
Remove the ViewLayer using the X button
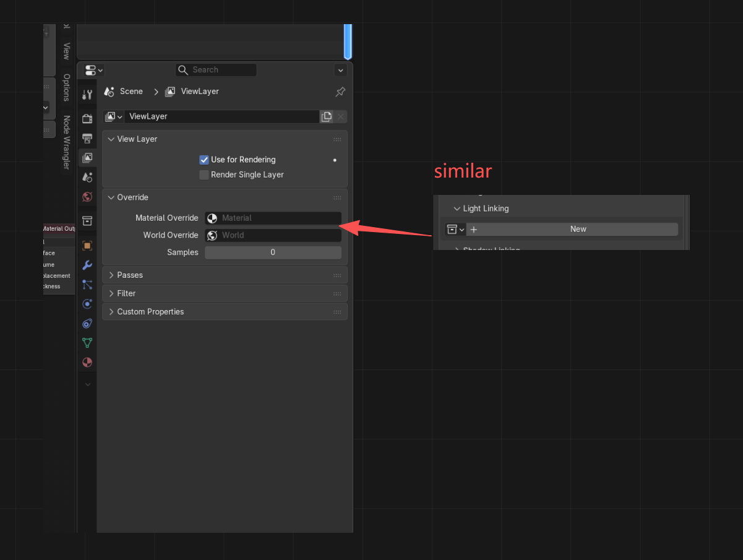click(341, 116)
